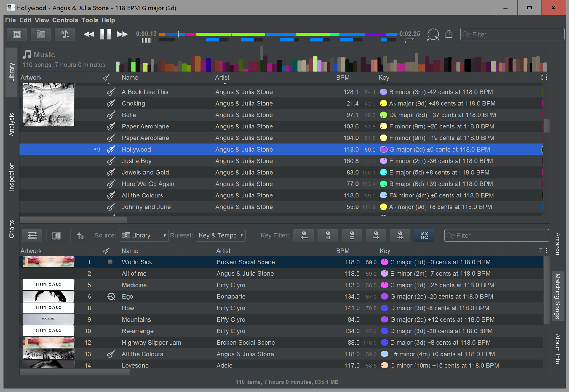Click the add-with-arrow icon in matching toolbar

pyautogui.click(x=80, y=236)
